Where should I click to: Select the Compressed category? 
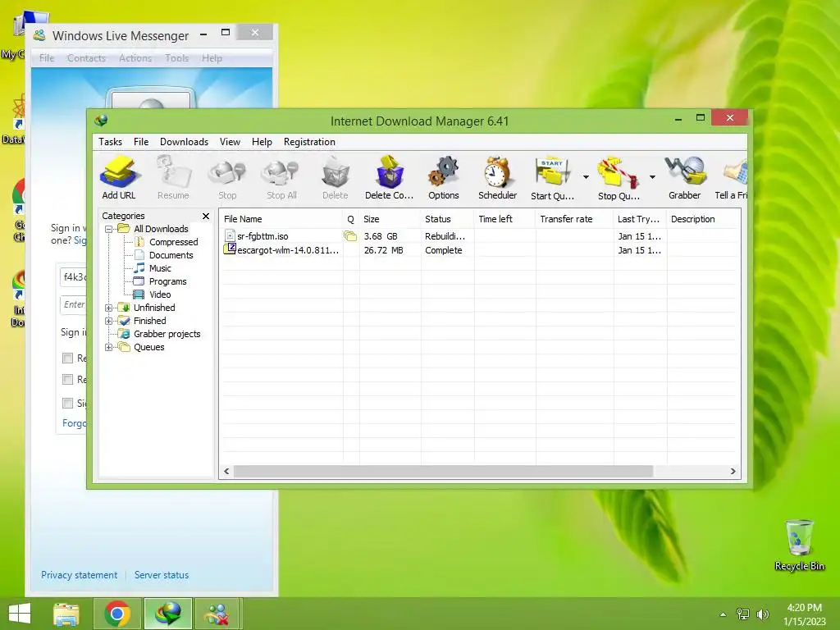pyautogui.click(x=174, y=242)
